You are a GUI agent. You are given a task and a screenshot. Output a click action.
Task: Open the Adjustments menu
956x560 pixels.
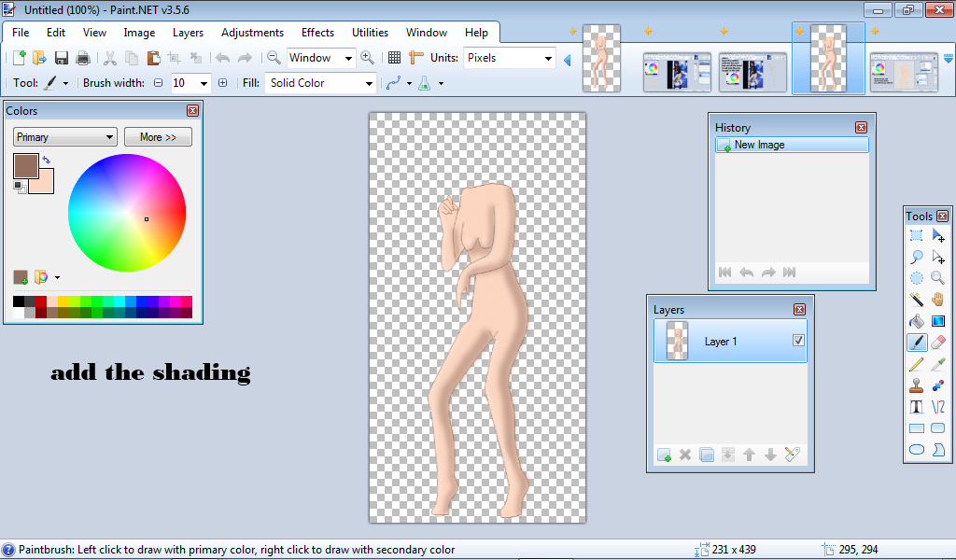(x=252, y=33)
